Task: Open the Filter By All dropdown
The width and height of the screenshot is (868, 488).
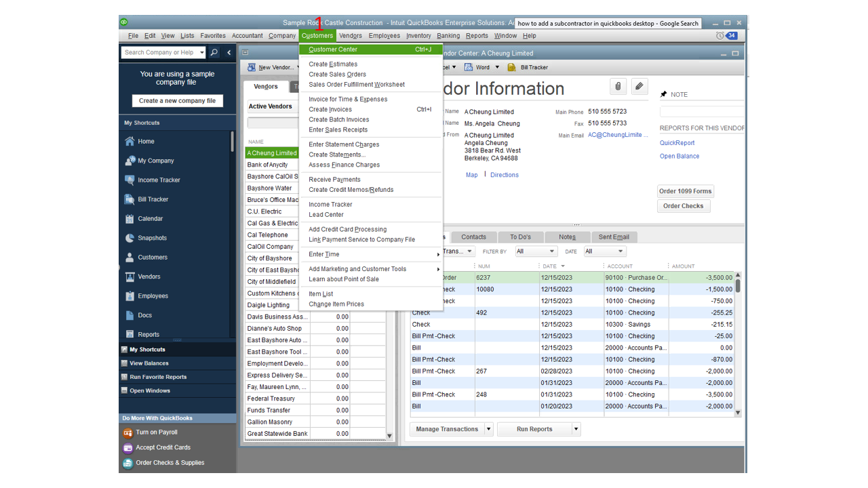Action: pyautogui.click(x=536, y=251)
